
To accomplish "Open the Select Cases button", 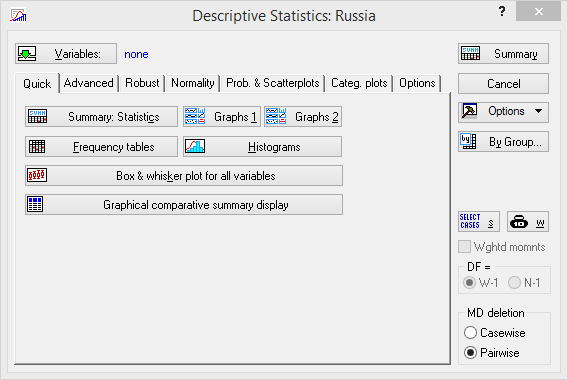I will (479, 222).
